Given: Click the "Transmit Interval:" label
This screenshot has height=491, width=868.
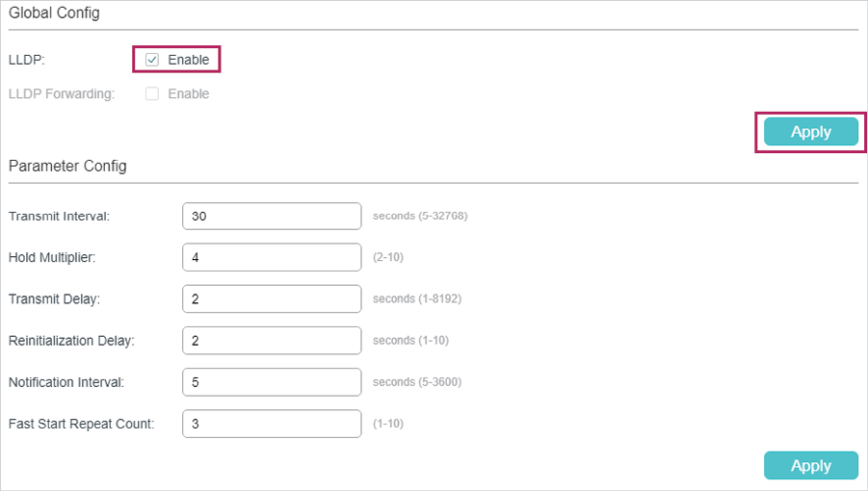Looking at the screenshot, I should click(59, 216).
